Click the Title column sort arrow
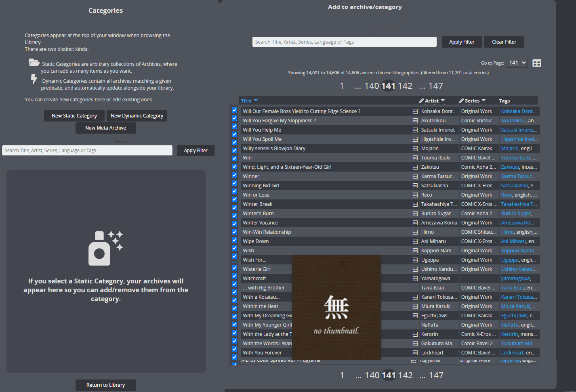This screenshot has width=576, height=392. tap(256, 100)
